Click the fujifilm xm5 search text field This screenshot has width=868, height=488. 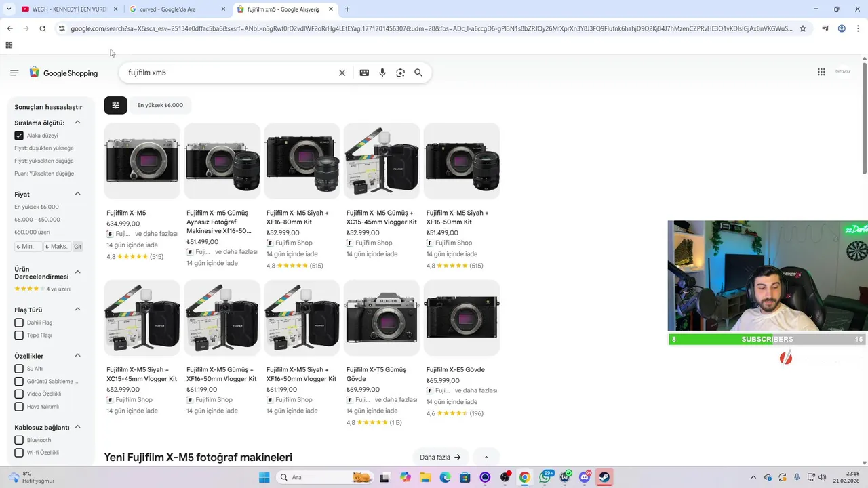231,73
